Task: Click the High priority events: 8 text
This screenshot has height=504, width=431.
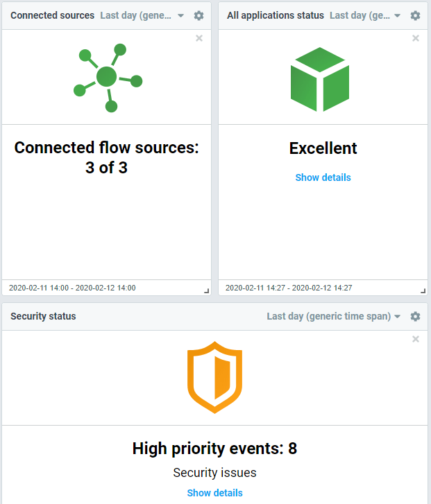Action: tap(214, 449)
